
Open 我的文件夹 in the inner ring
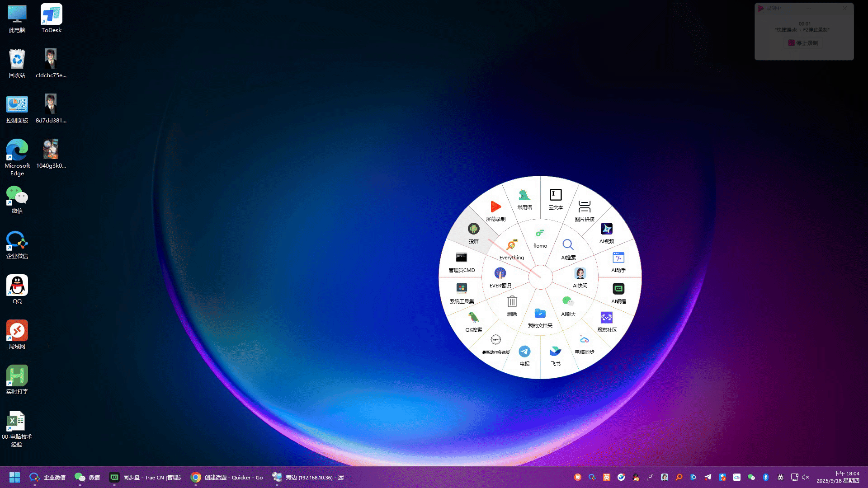540,317
